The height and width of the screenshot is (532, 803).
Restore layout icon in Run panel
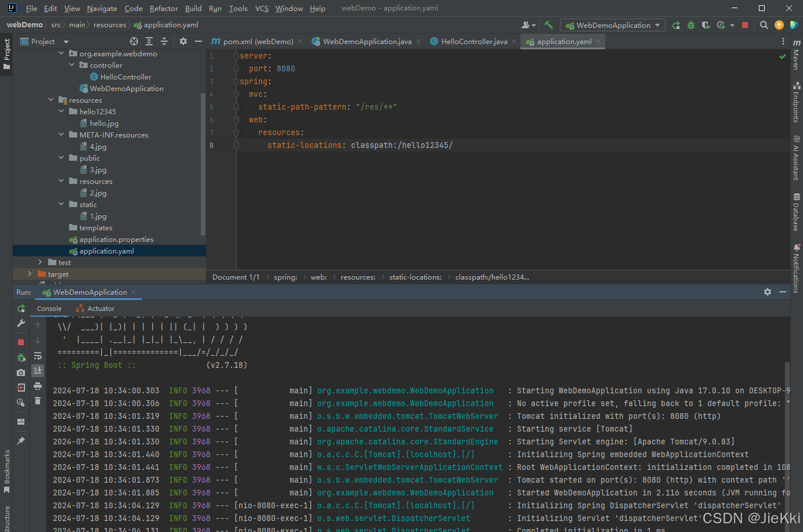click(x=21, y=422)
